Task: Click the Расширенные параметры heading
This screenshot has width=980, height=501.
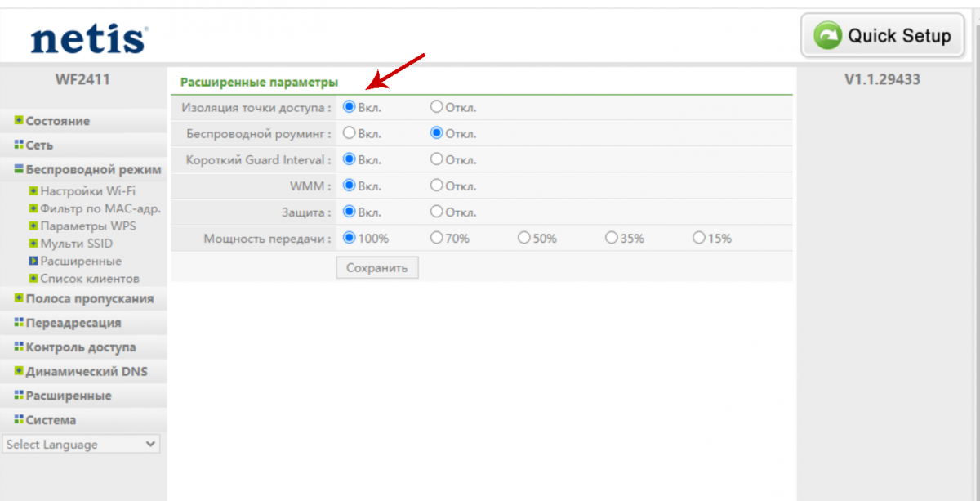Action: (x=259, y=82)
